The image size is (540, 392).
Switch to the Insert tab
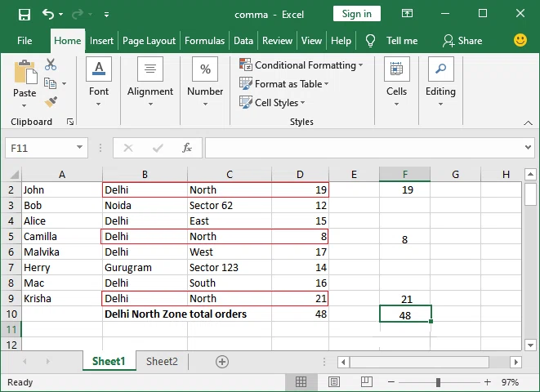pyautogui.click(x=101, y=41)
